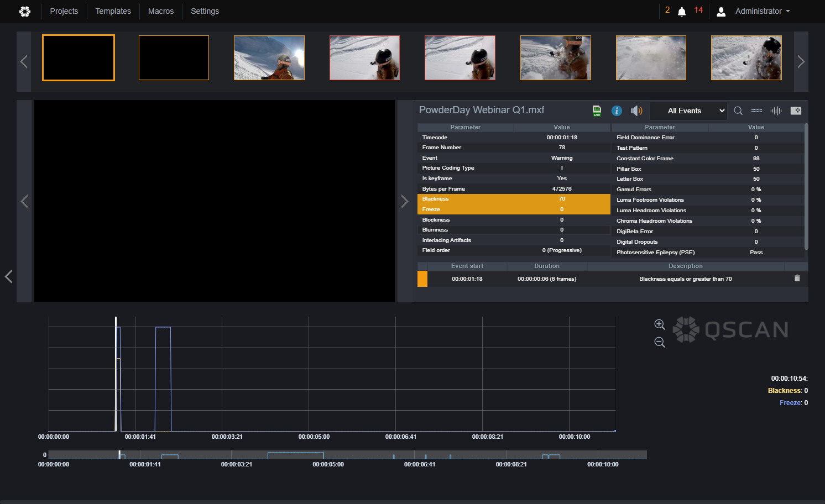Click the Constant Color Frame parameter
825x504 pixels.
(645, 159)
